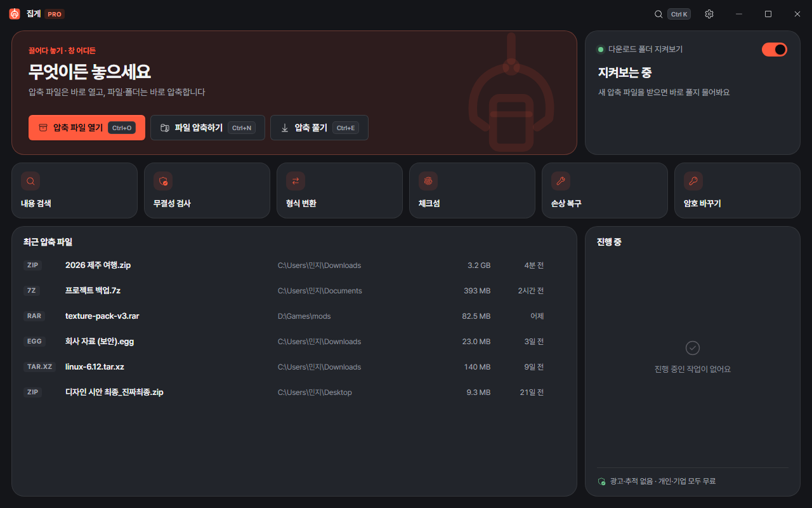Click the 진행 중인 작업이 없어요 checkmark icon
The height and width of the screenshot is (508, 812).
(693, 348)
